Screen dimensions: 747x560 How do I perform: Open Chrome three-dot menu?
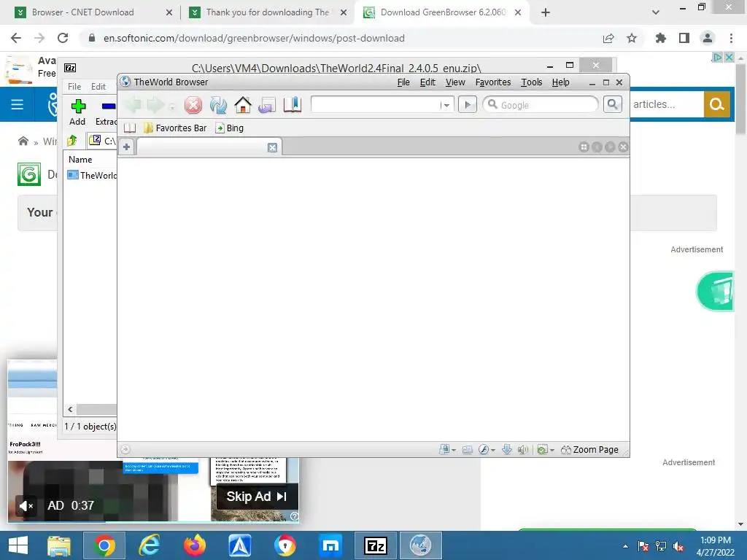[x=731, y=38]
